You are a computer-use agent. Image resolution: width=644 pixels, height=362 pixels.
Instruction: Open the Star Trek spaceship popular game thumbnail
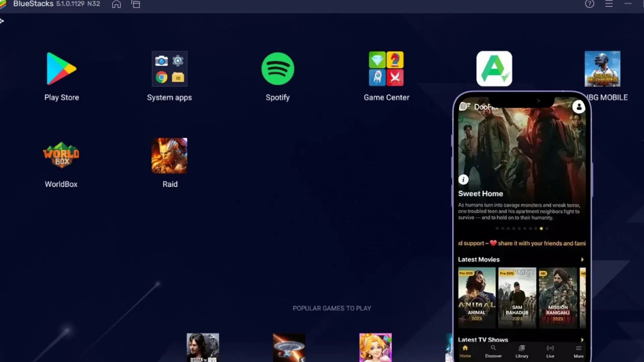click(x=289, y=347)
